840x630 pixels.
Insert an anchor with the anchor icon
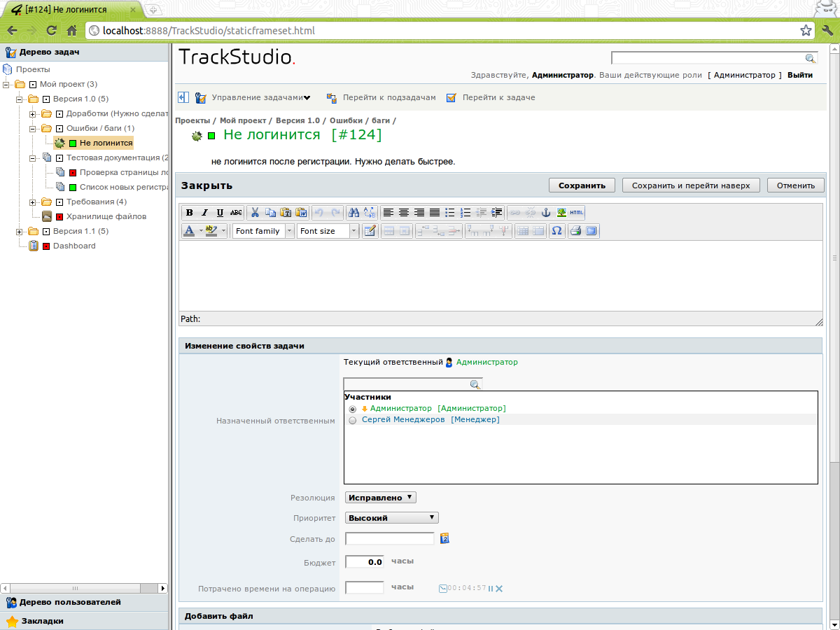click(546, 213)
